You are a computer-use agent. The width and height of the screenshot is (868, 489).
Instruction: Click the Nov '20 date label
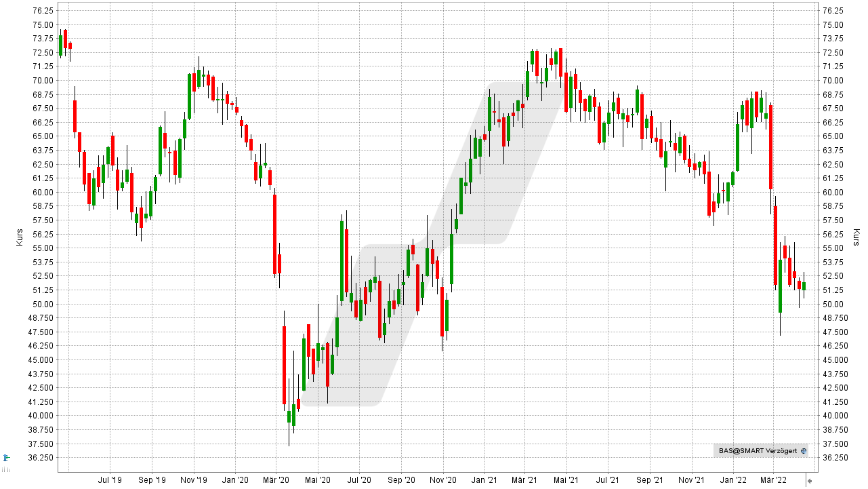[442, 480]
